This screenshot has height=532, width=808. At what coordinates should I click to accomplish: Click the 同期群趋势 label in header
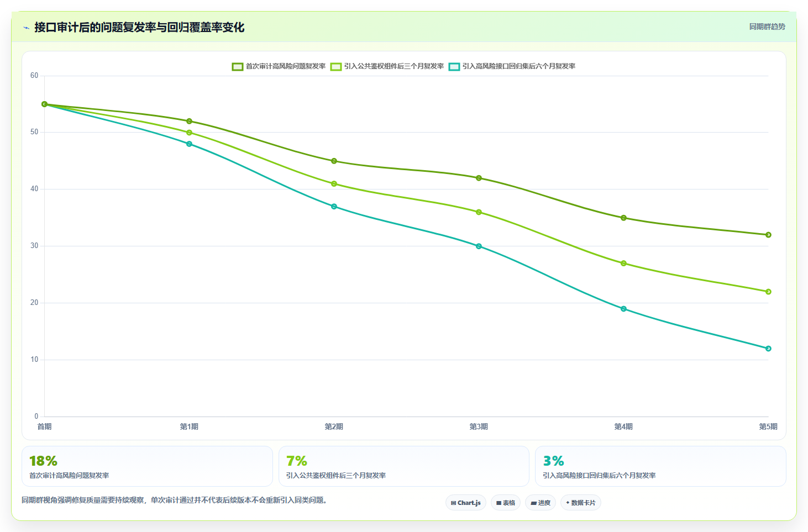pyautogui.click(x=767, y=27)
